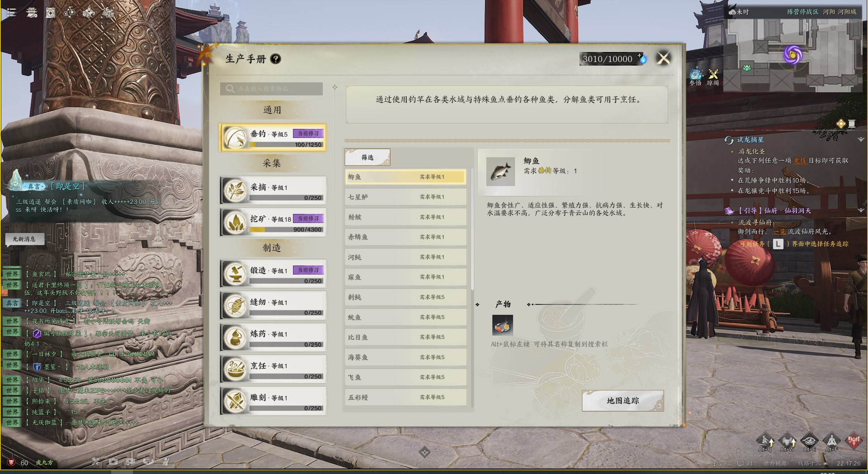Open the hamburger menu icon at top-left
This screenshot has width=868, height=474.
tap(11, 13)
